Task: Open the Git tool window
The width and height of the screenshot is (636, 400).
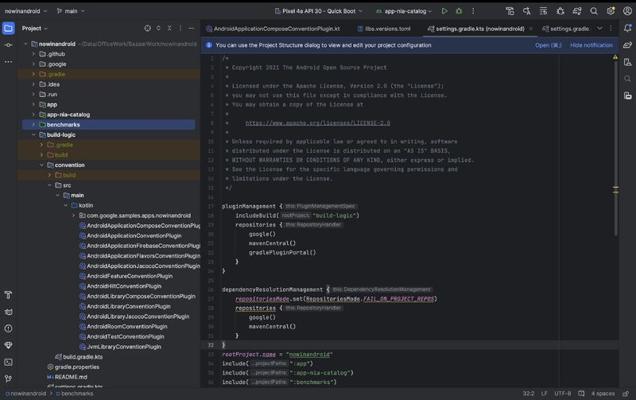Action: 8,378
